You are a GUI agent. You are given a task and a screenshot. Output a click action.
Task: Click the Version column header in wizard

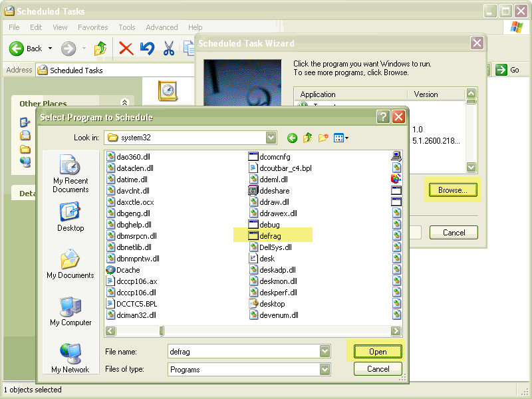436,94
